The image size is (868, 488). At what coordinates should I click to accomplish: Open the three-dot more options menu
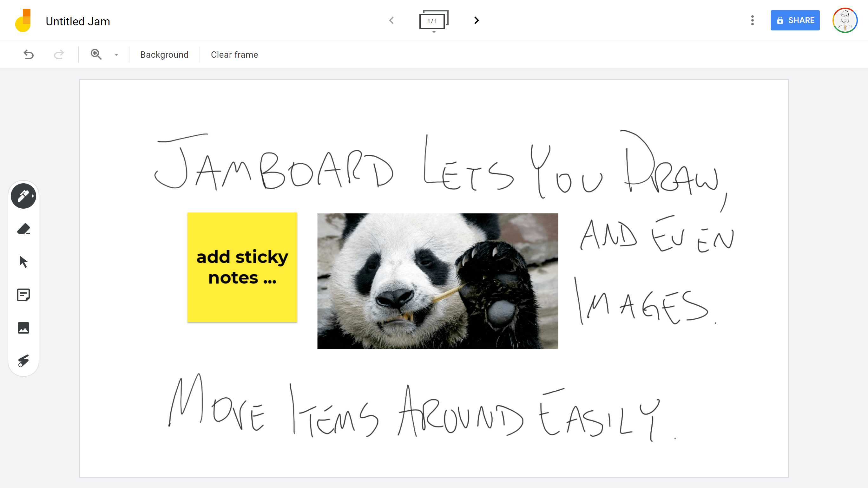point(752,20)
